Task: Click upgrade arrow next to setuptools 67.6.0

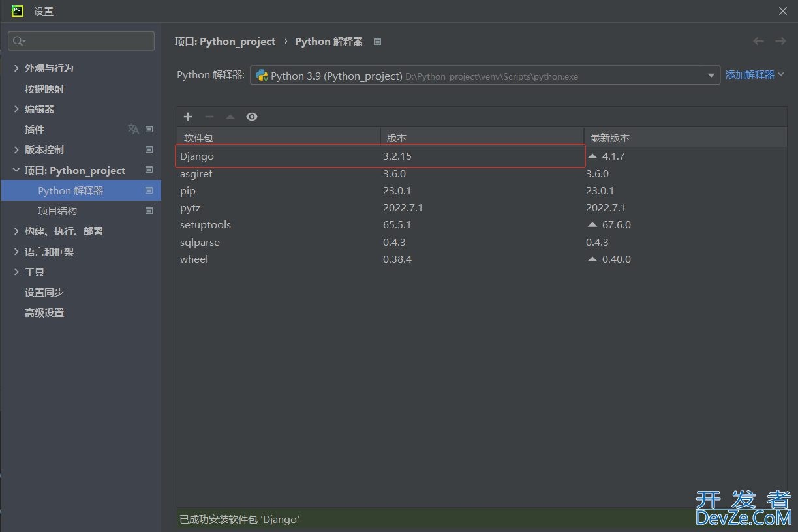Action: [592, 225]
